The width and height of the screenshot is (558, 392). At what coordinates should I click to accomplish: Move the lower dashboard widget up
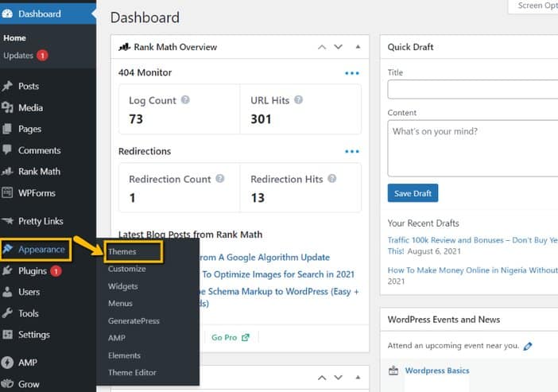[x=322, y=378]
